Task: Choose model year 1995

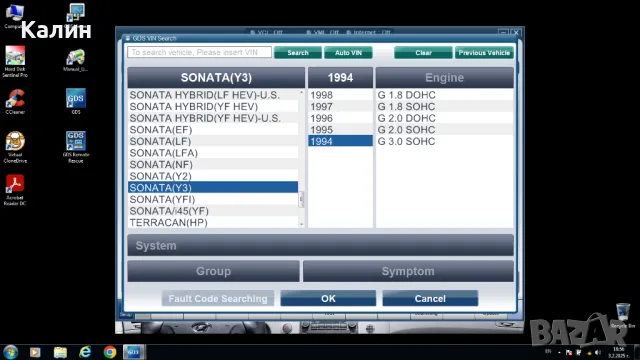Action: click(x=340, y=130)
